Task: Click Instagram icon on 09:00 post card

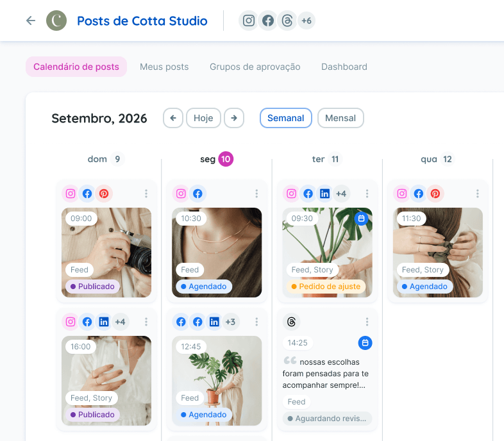Action: (x=71, y=194)
